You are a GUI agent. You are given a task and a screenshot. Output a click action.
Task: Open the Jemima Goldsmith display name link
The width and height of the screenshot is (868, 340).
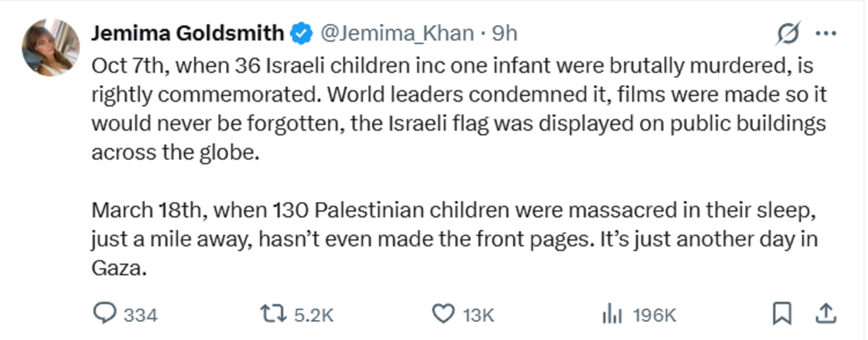click(188, 33)
